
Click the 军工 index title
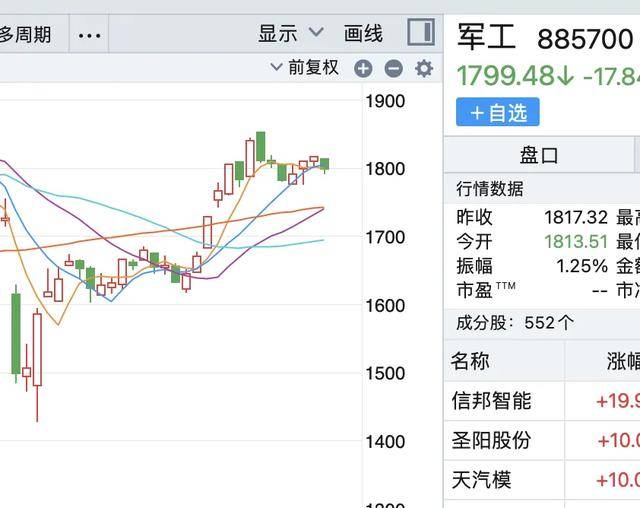487,38
